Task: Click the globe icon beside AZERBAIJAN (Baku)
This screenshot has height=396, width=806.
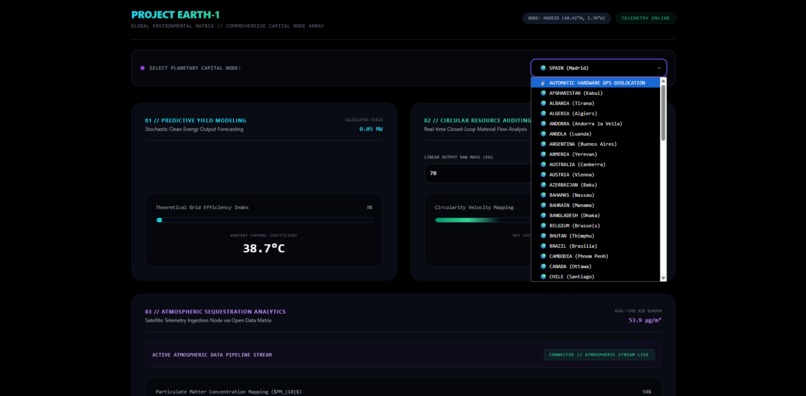Action: (x=543, y=185)
